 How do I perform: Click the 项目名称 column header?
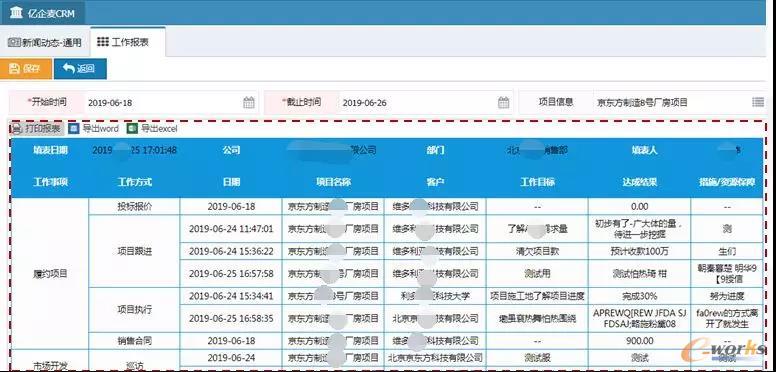(334, 182)
